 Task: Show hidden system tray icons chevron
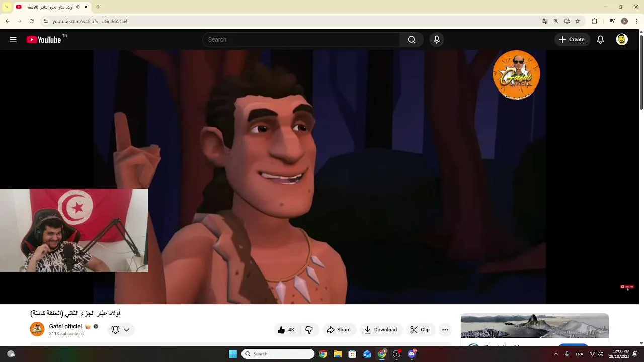pos(556,354)
